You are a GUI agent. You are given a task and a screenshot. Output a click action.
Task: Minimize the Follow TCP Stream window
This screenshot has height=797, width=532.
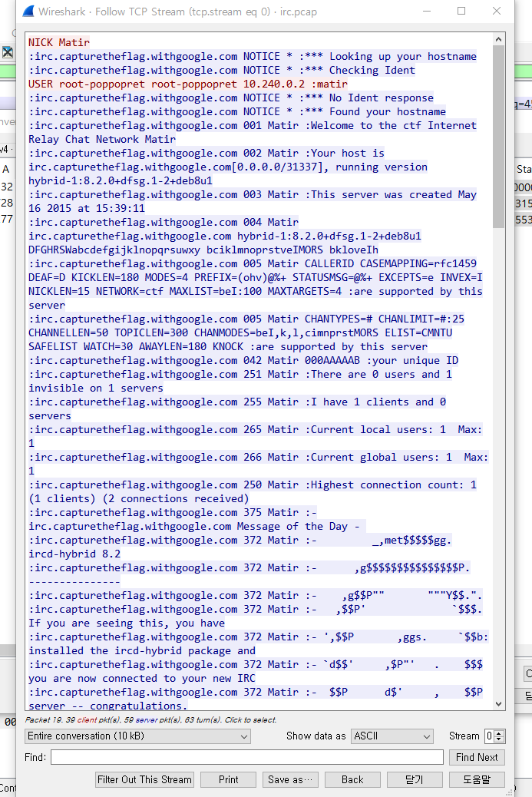click(x=427, y=12)
